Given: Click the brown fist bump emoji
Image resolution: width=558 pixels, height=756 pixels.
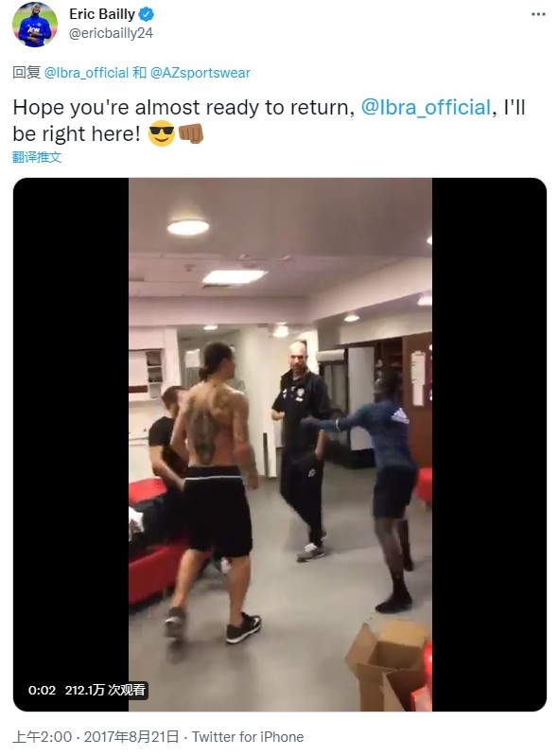Looking at the screenshot, I should pos(191,133).
